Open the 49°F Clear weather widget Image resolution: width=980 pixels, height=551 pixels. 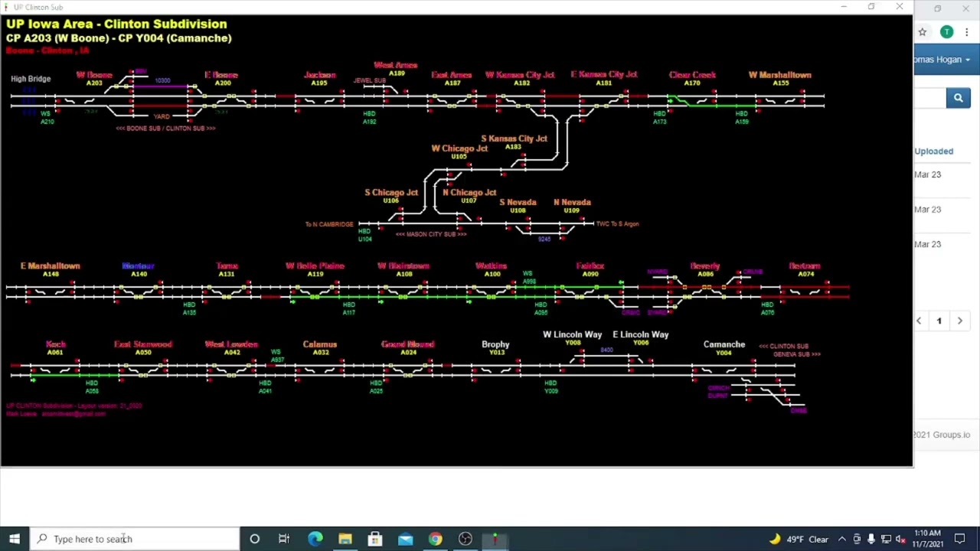pos(800,539)
